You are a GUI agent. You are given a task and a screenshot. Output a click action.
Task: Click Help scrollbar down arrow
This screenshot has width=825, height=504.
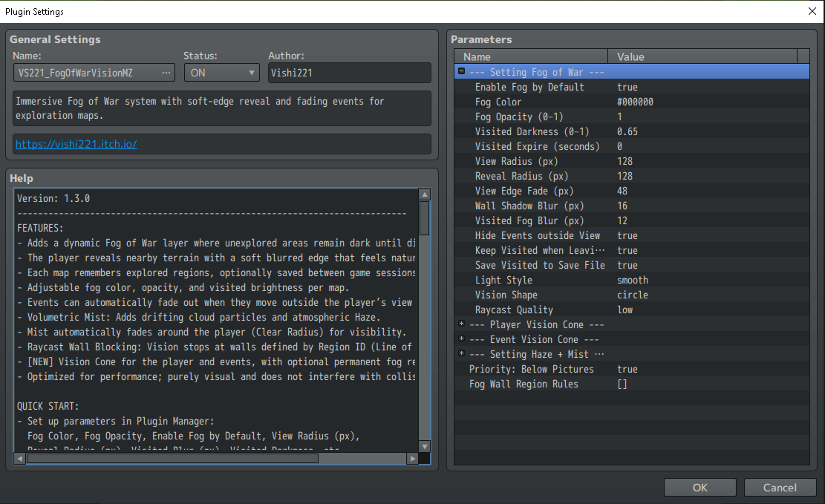(425, 446)
